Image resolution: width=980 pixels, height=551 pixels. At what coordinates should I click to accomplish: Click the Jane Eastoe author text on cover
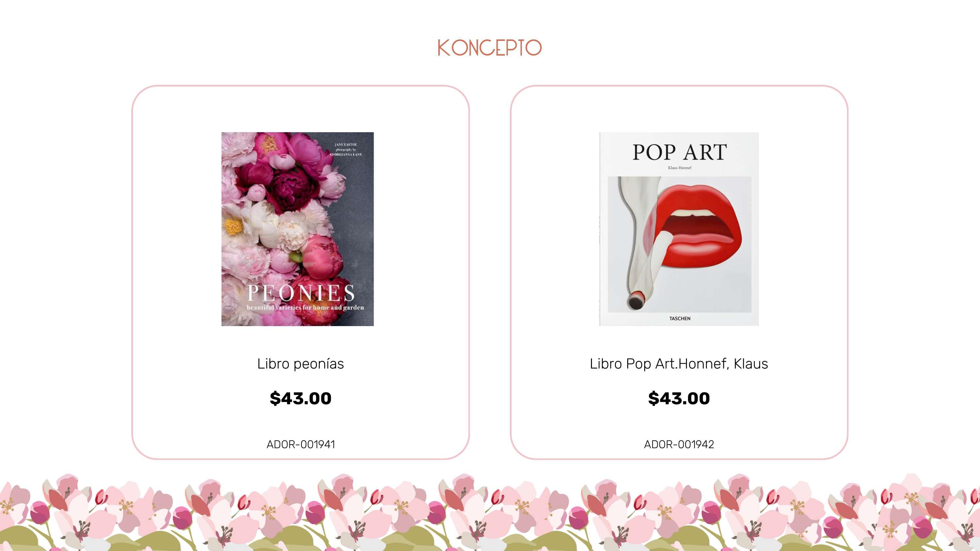pyautogui.click(x=346, y=145)
